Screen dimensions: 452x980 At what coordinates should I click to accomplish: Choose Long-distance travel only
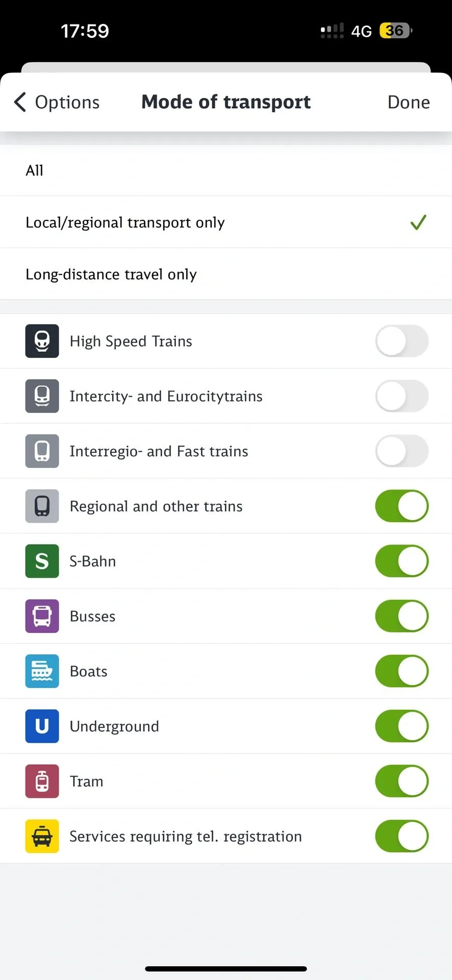[x=226, y=275]
